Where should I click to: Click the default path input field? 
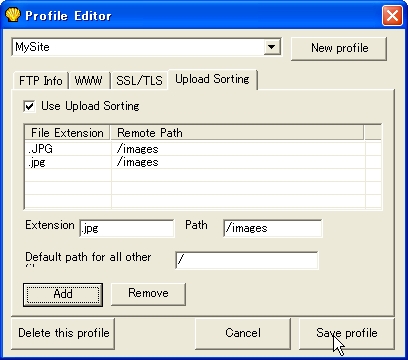tap(247, 260)
